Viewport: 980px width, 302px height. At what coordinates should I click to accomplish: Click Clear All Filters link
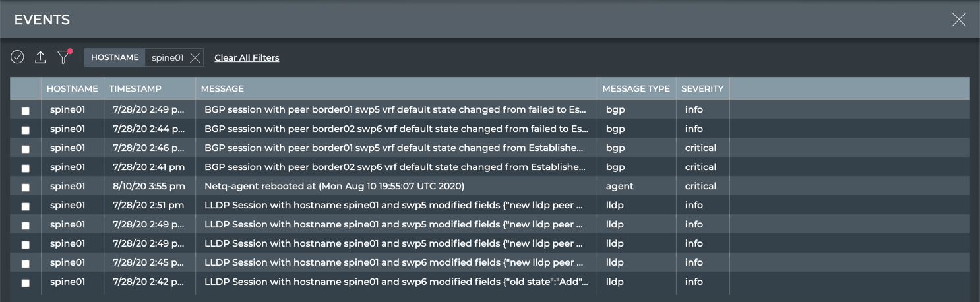point(247,58)
